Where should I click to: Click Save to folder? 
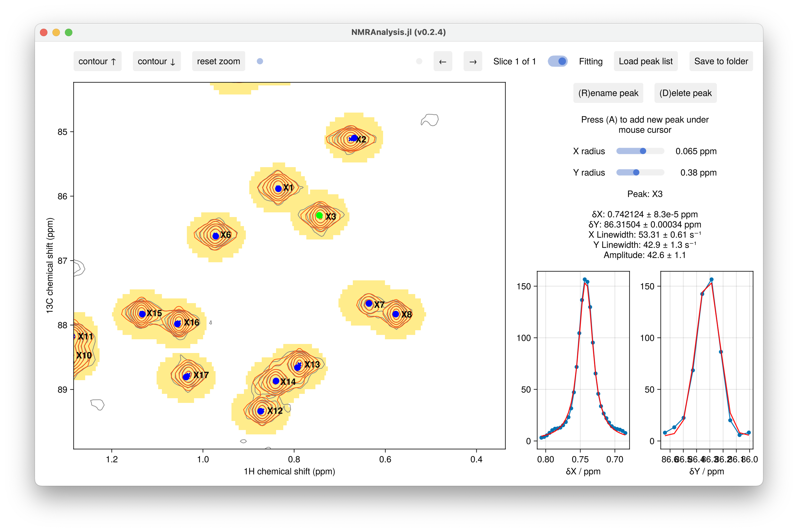(x=721, y=61)
